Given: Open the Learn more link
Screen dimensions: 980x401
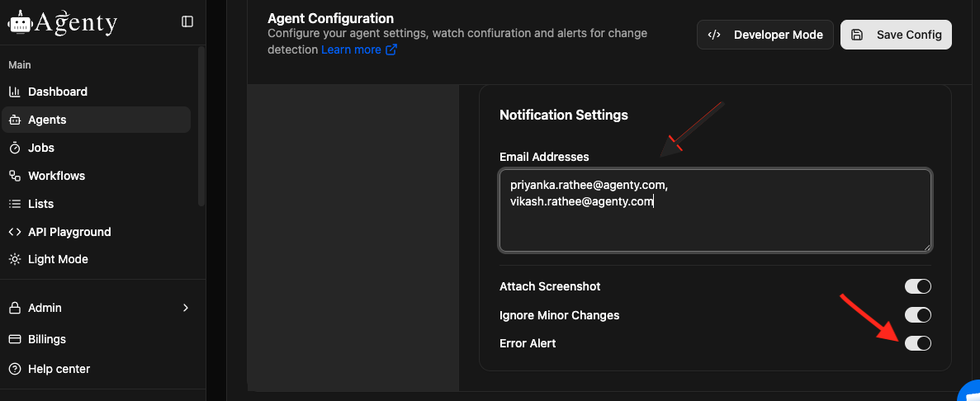Looking at the screenshot, I should tap(359, 50).
